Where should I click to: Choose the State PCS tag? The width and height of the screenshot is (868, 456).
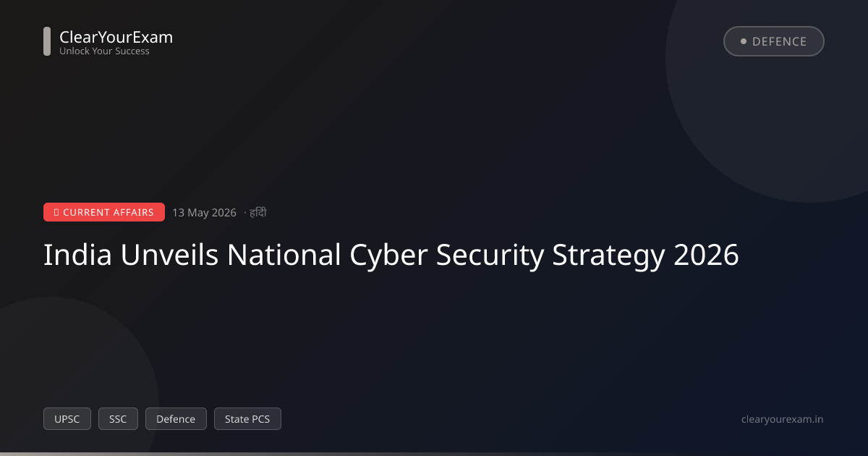click(247, 419)
